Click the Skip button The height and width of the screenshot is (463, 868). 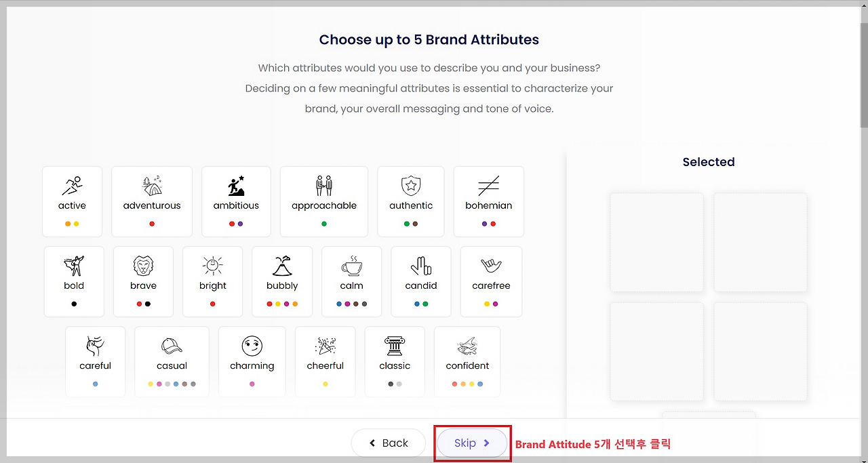(x=472, y=443)
